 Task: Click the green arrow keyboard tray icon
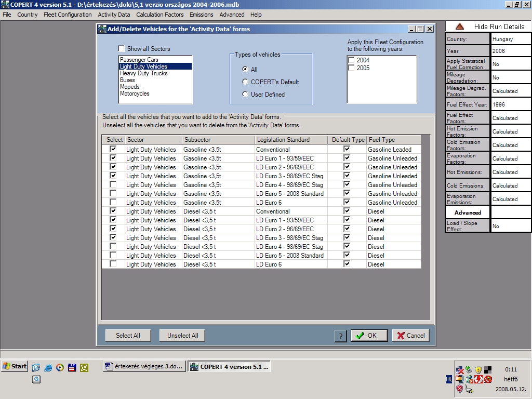coord(469,370)
